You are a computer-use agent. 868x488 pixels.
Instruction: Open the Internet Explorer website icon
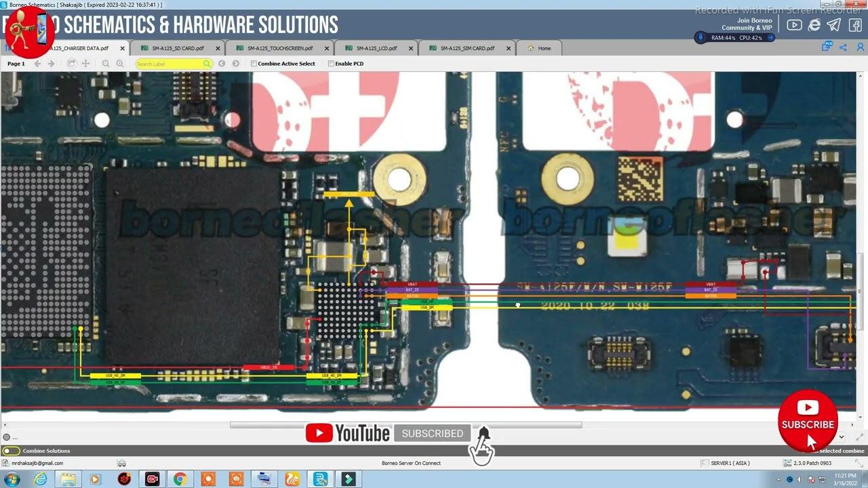pyautogui.click(x=814, y=25)
